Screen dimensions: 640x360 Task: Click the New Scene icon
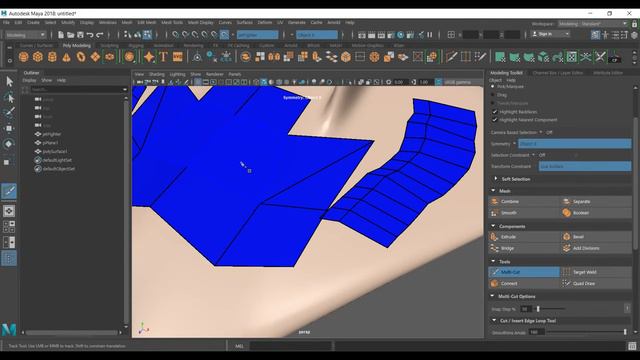(61, 35)
